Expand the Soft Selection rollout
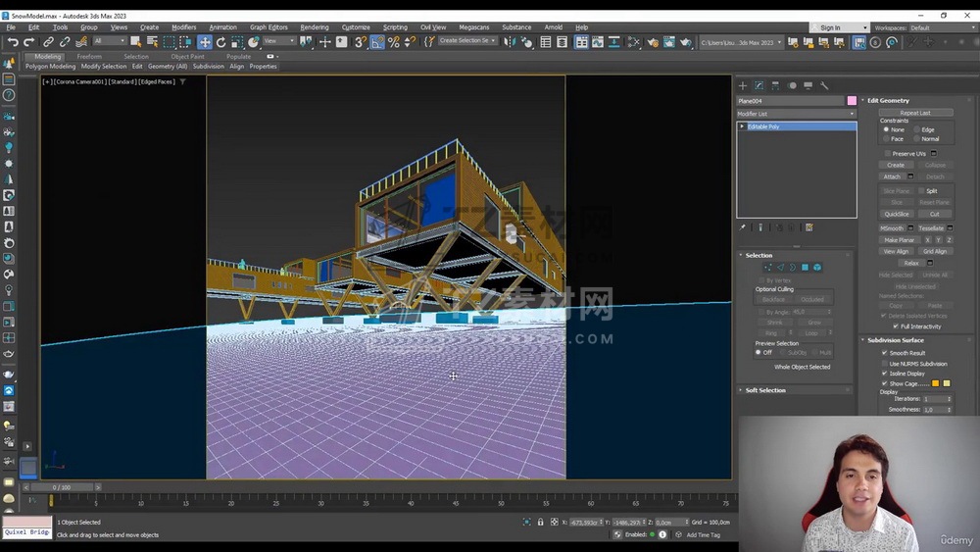The height and width of the screenshot is (552, 980). pos(765,390)
